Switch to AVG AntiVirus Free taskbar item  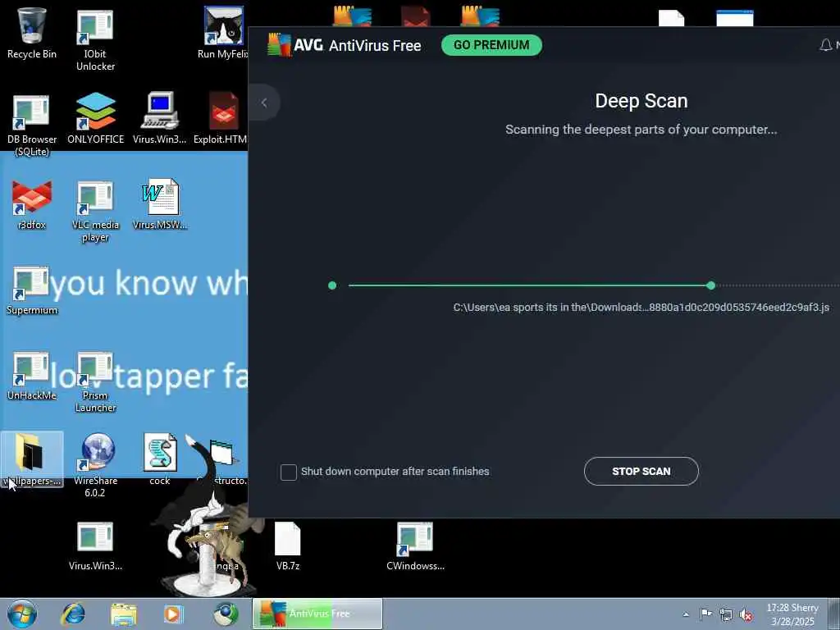[x=317, y=614]
